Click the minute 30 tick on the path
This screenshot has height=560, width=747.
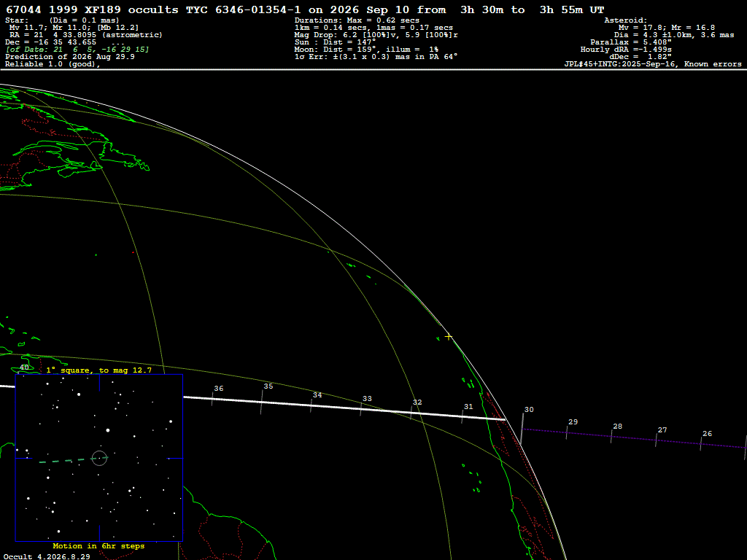(522, 429)
